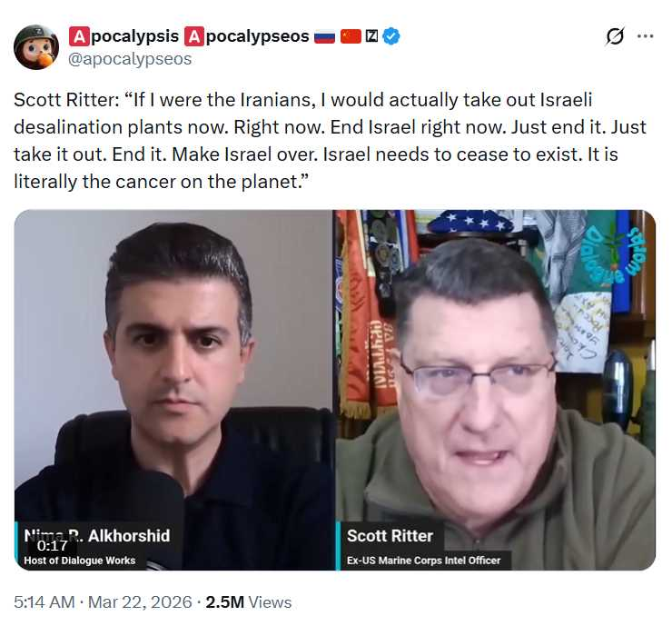
Task: Open the three-dot more options menu
Action: 645,36
